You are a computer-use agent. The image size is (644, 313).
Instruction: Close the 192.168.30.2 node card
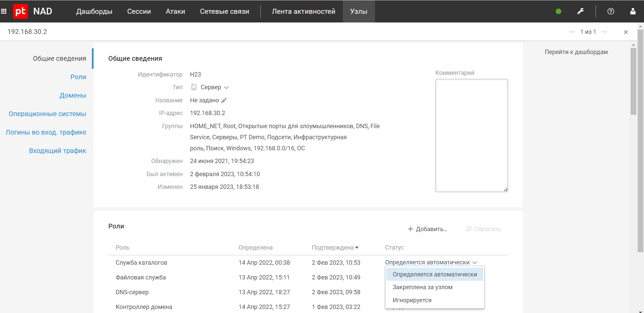[626, 32]
